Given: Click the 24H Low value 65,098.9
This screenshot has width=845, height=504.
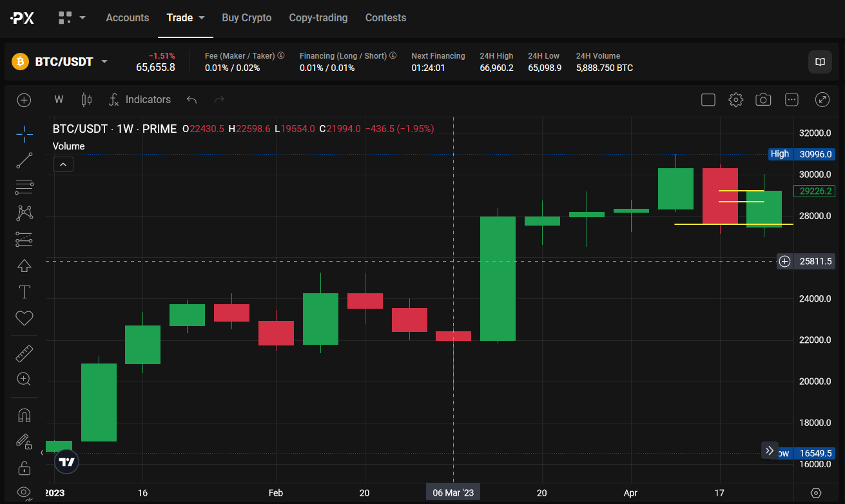Looking at the screenshot, I should point(545,68).
